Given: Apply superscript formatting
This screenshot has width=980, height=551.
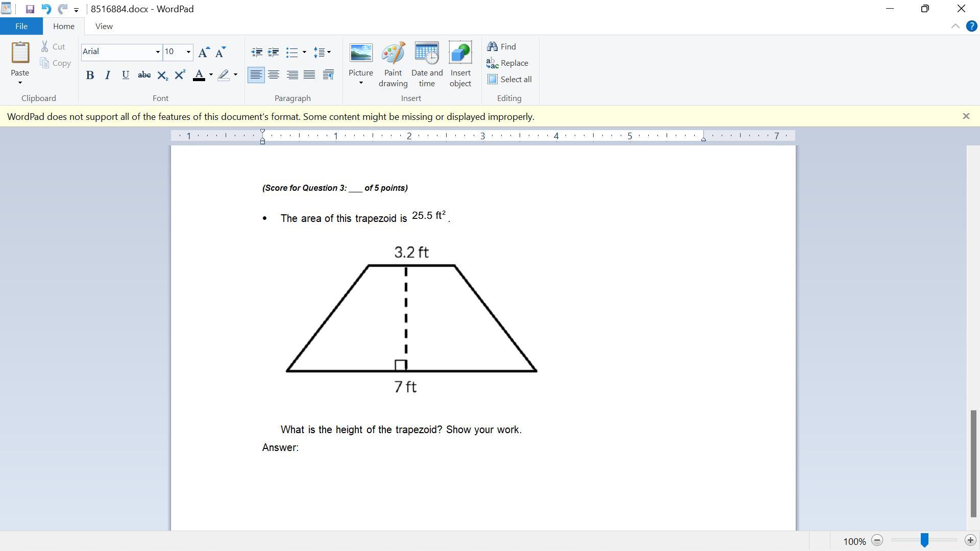Looking at the screenshot, I should point(180,75).
